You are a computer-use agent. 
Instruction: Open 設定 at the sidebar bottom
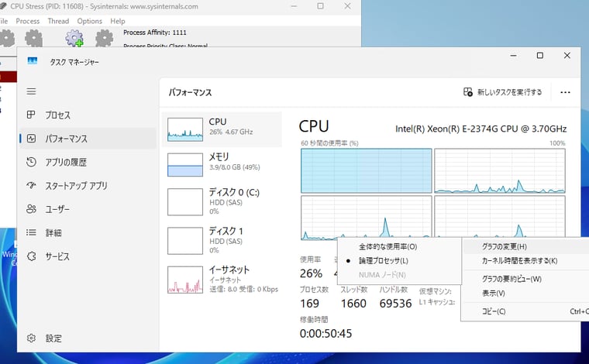(88, 338)
